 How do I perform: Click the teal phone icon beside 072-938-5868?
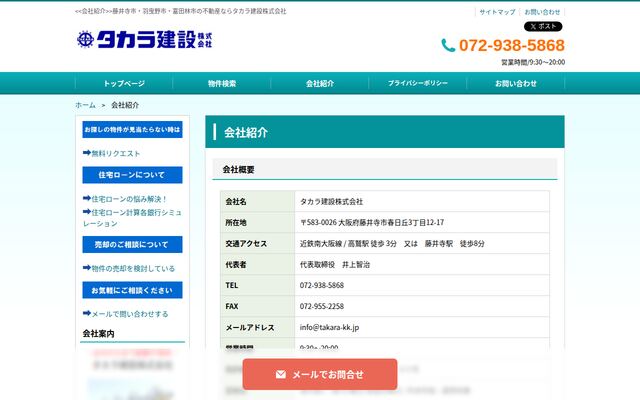(x=448, y=45)
